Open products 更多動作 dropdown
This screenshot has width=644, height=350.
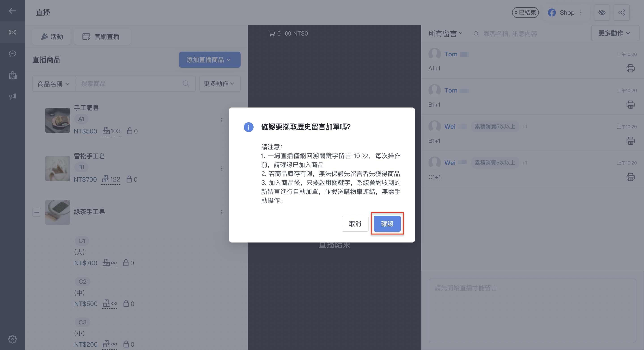coord(220,84)
